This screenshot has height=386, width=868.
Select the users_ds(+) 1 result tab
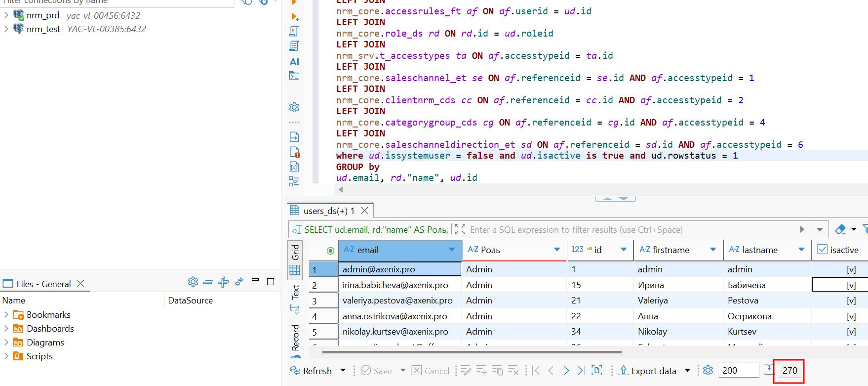pyautogui.click(x=328, y=211)
